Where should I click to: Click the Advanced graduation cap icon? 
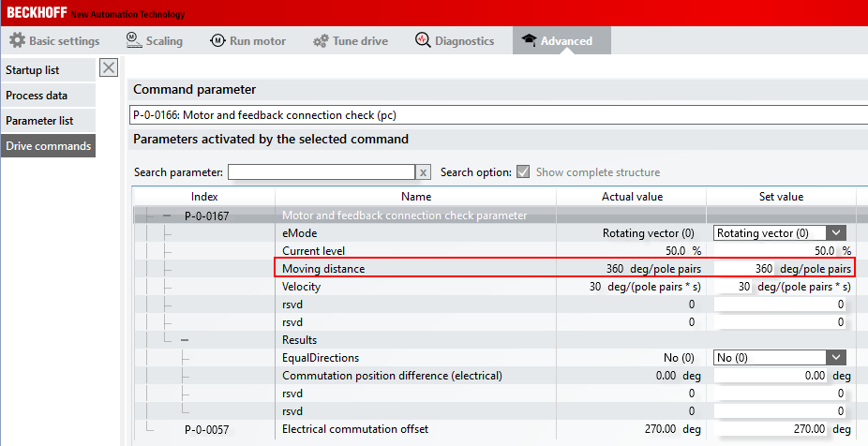tap(529, 40)
